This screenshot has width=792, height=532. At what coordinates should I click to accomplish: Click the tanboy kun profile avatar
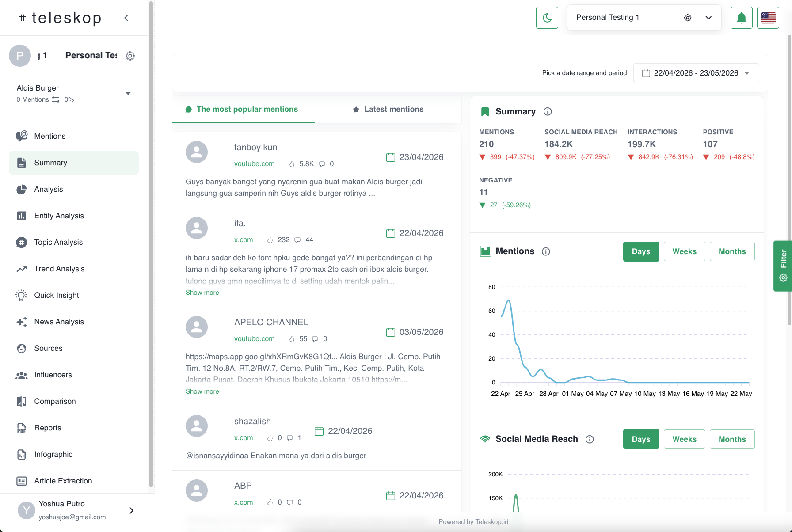click(x=197, y=152)
